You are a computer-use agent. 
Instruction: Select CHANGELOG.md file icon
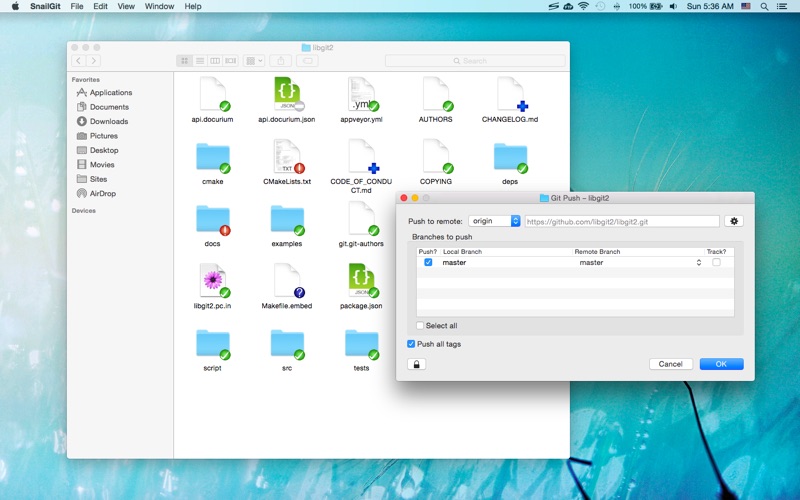510,94
